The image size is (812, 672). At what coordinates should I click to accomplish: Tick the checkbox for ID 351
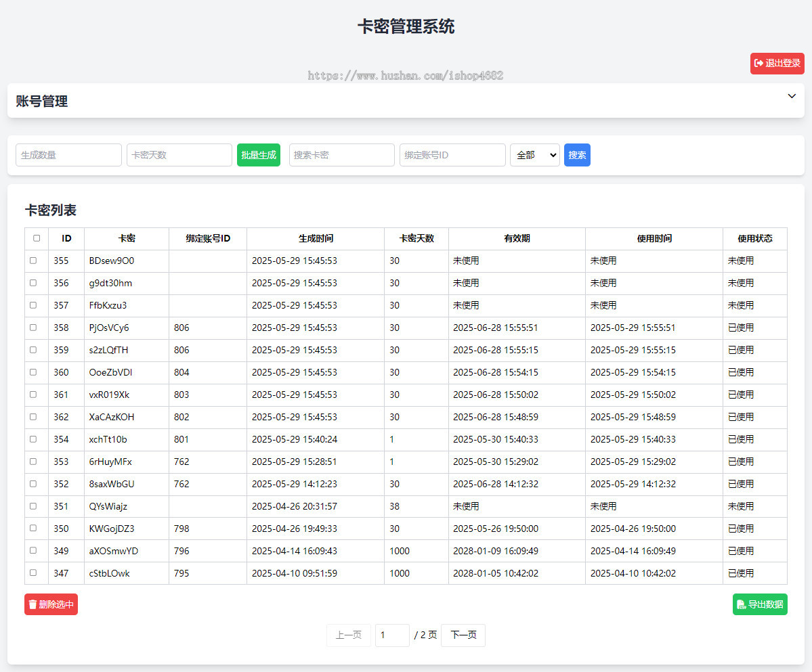point(33,506)
